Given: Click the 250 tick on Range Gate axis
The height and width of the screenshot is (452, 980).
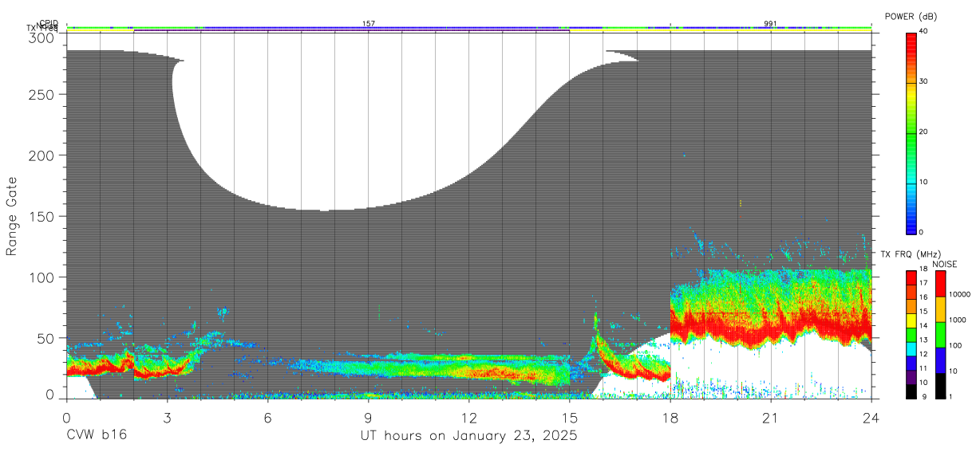Looking at the screenshot, I should tap(43, 94).
